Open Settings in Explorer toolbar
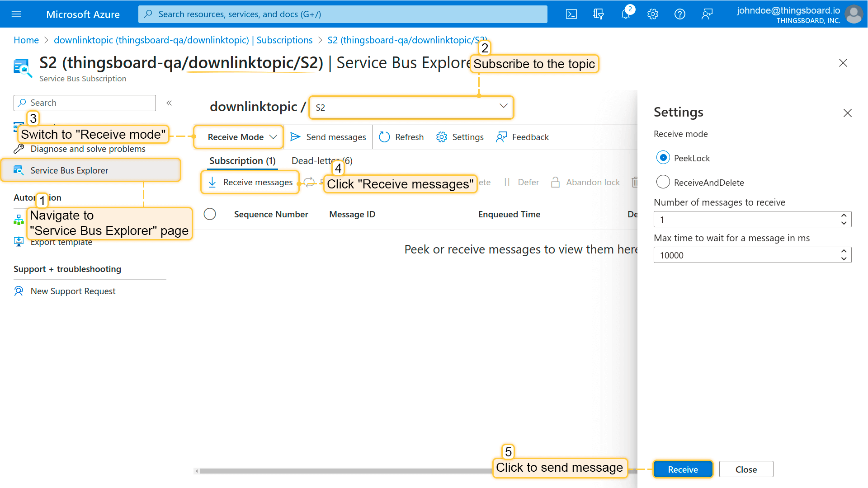868x488 pixels. click(x=460, y=137)
